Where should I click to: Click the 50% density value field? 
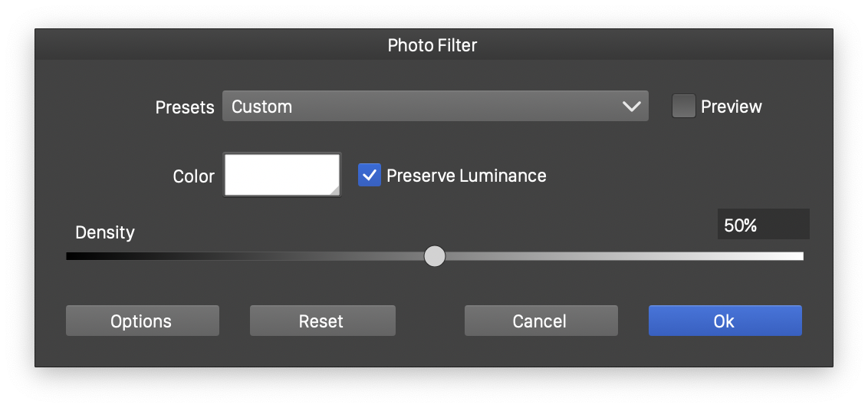coord(763,225)
